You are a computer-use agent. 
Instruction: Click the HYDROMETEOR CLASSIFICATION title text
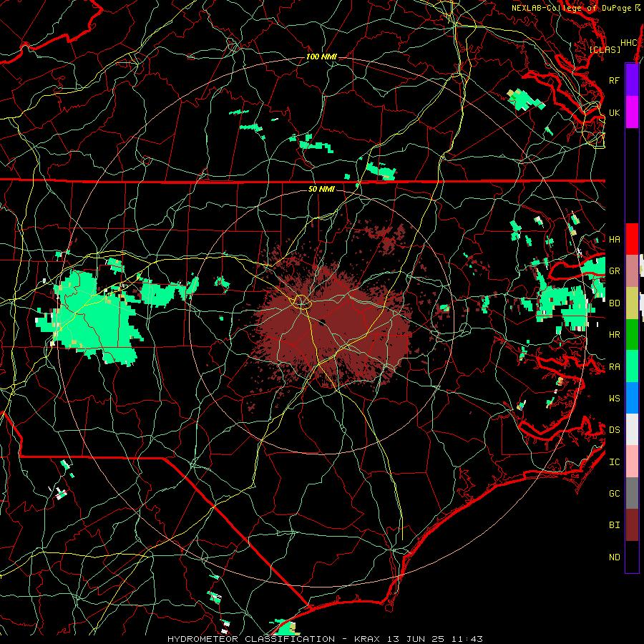251,639
